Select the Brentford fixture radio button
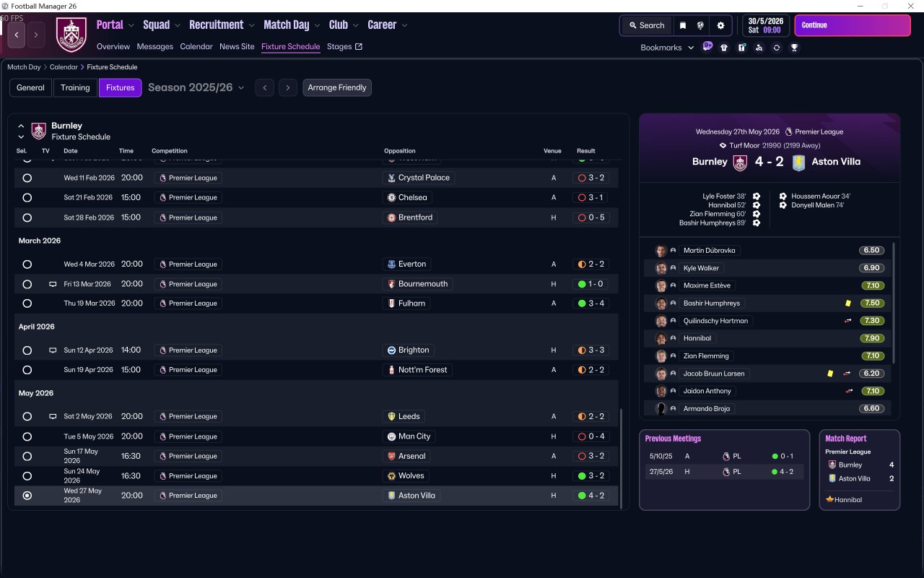924x578 pixels. [x=27, y=217]
